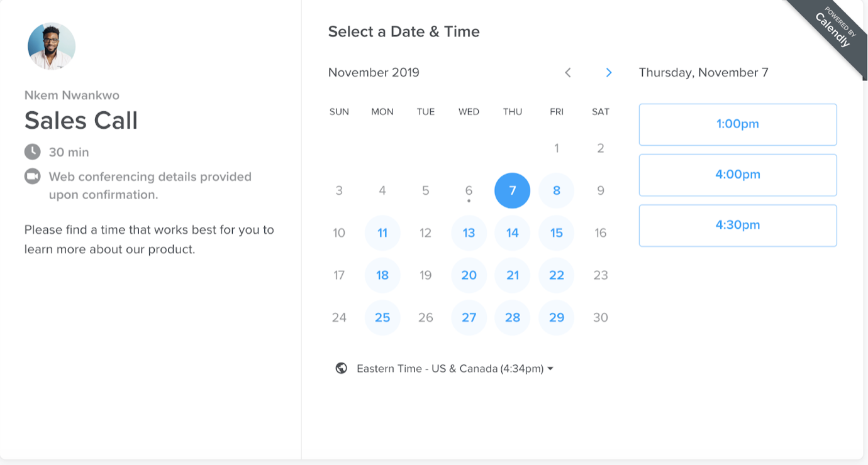Go to the next month arrow
The width and height of the screenshot is (868, 465).
[608, 73]
